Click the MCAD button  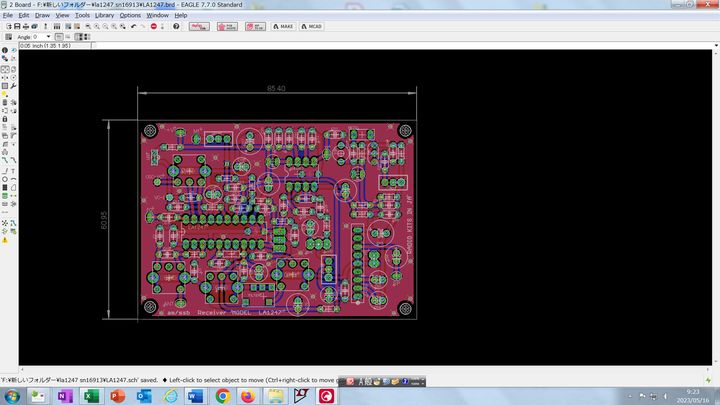310,26
